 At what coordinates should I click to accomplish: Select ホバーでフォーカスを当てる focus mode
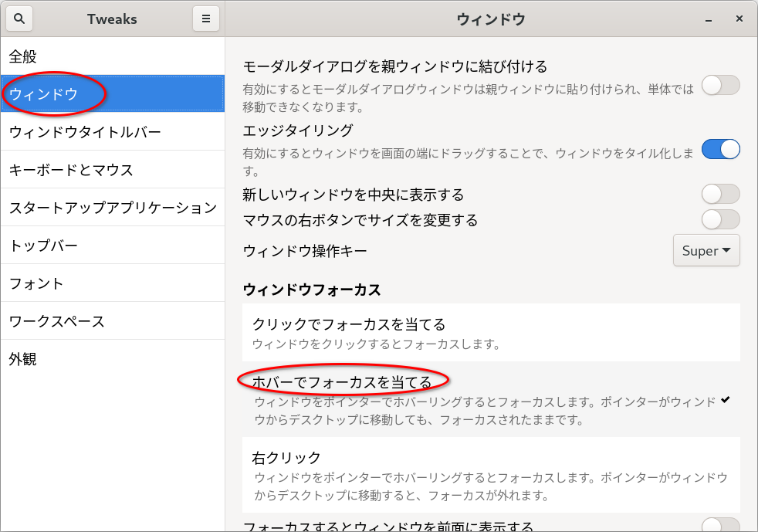click(x=491, y=399)
